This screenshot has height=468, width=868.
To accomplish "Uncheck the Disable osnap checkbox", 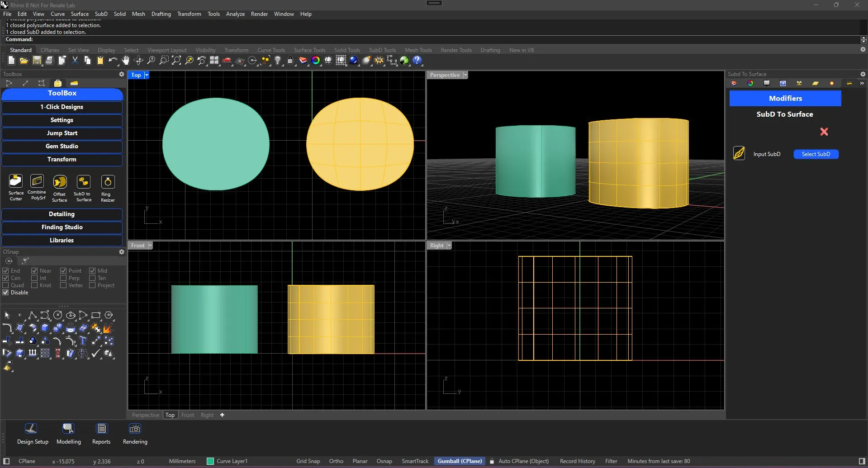I will click(x=5, y=292).
